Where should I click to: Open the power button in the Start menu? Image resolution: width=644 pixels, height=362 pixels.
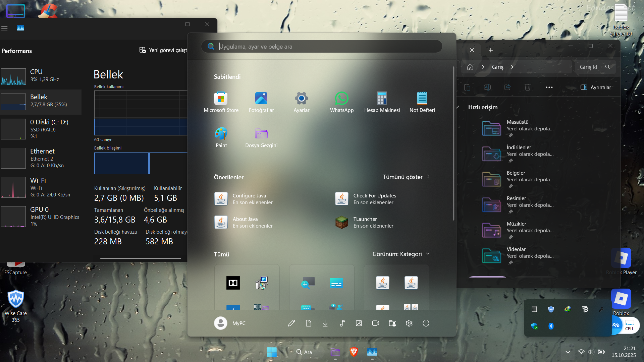(426, 323)
